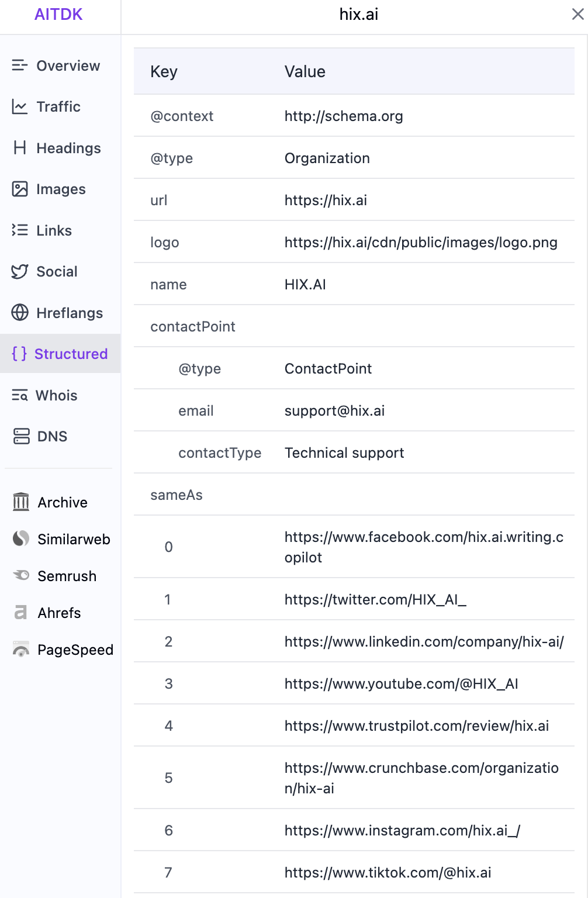588x898 pixels.
Task: Click the YouTube @HIX_AI URL value
Action: pos(402,683)
